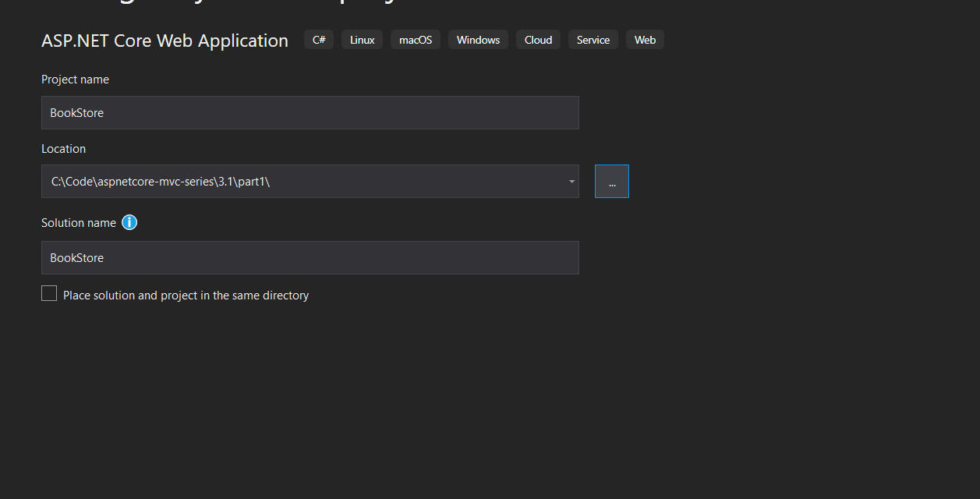Select the macOS platform tag
The height and width of the screenshot is (499, 980).
[416, 40]
